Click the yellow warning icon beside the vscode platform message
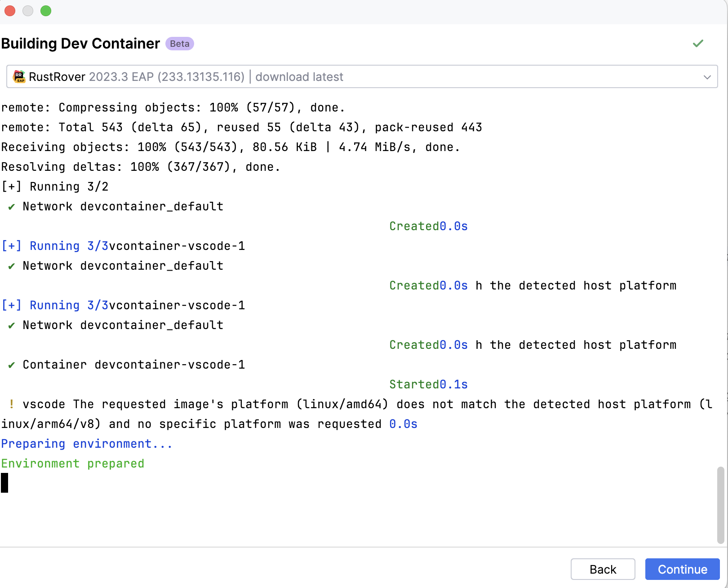Viewport: 728px width, 588px height. (x=11, y=404)
